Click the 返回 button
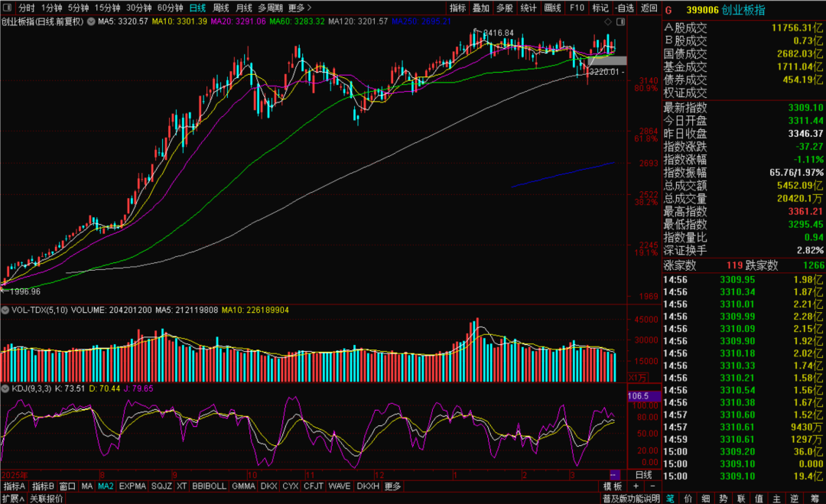Screen dimensions: 826x504 coord(649,8)
